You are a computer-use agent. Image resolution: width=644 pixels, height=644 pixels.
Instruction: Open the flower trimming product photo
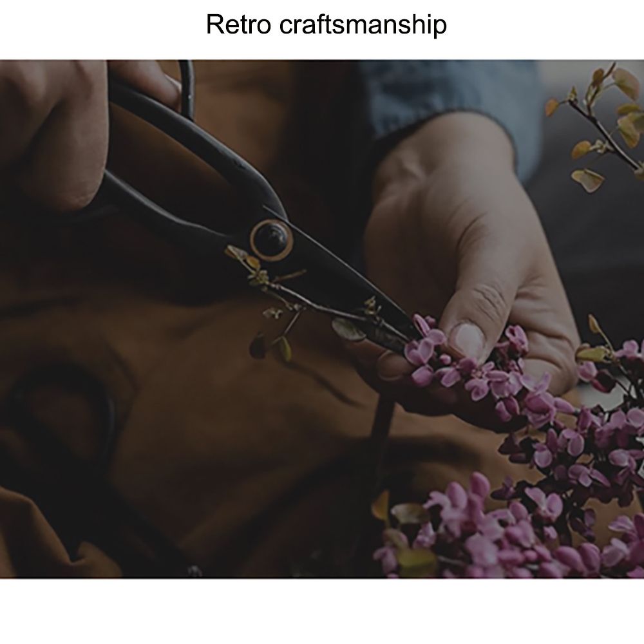(x=322, y=319)
